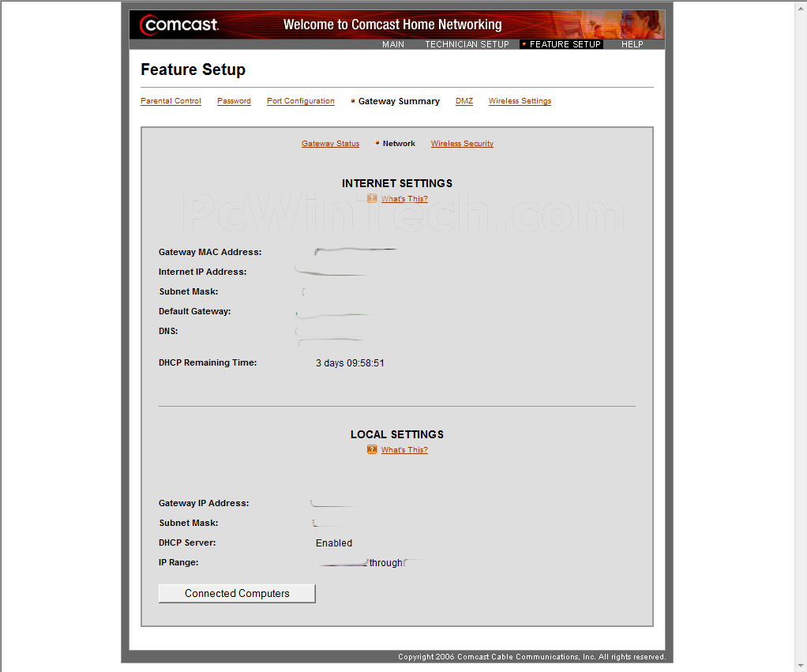Click the Internet Settings help question icon
This screenshot has width=807, height=672.
point(372,198)
